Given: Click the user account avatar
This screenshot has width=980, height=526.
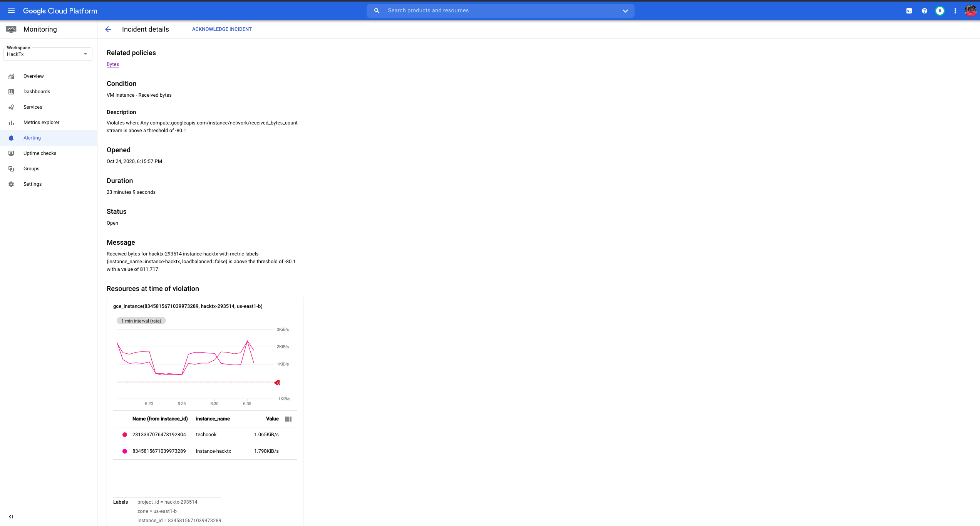Looking at the screenshot, I should [x=970, y=11].
